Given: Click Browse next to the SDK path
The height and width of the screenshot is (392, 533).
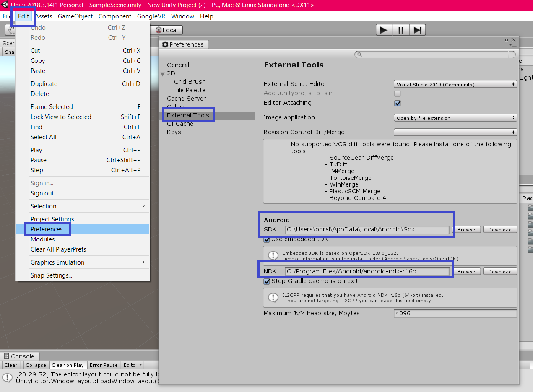Looking at the screenshot, I should (466, 230).
